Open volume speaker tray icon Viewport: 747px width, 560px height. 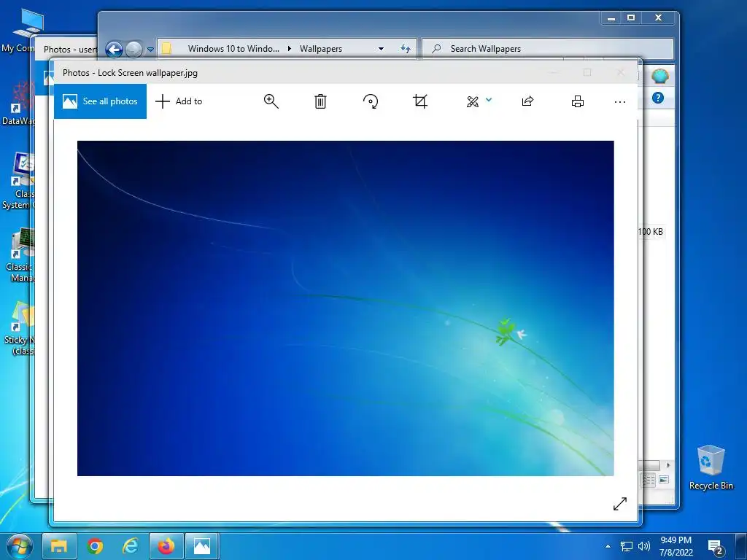[x=644, y=546]
